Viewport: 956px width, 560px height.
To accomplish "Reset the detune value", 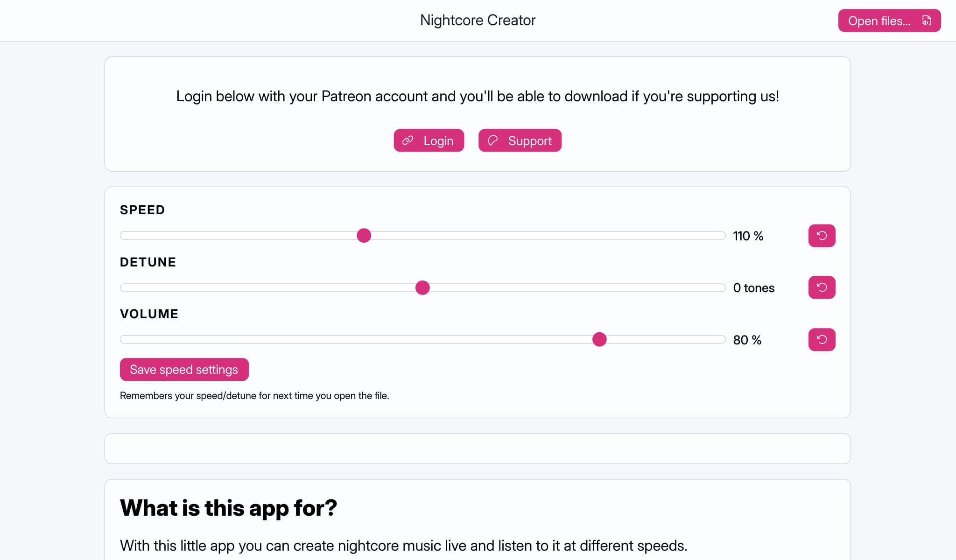I will (x=822, y=287).
